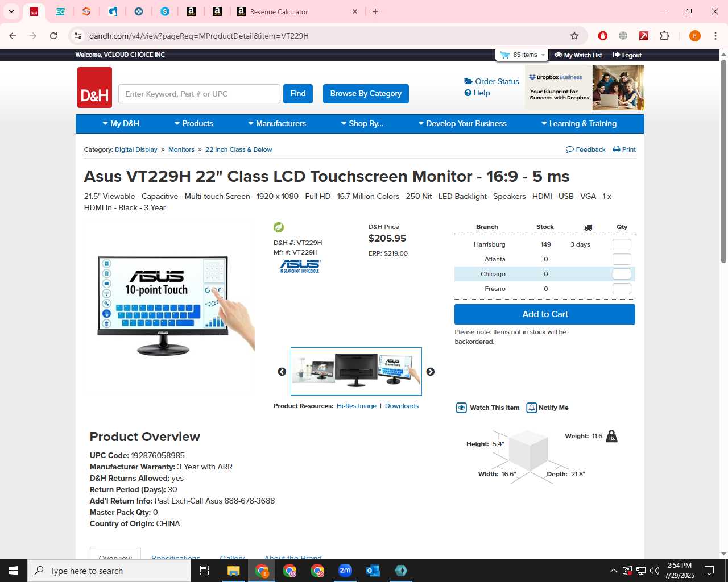Select the product gallery thumbnail strip

click(x=356, y=371)
